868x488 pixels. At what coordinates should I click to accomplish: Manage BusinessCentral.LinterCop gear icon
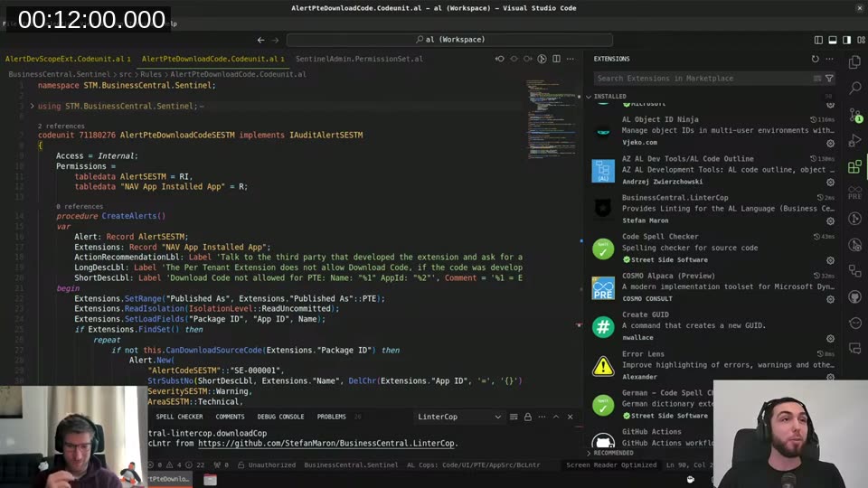(830, 221)
